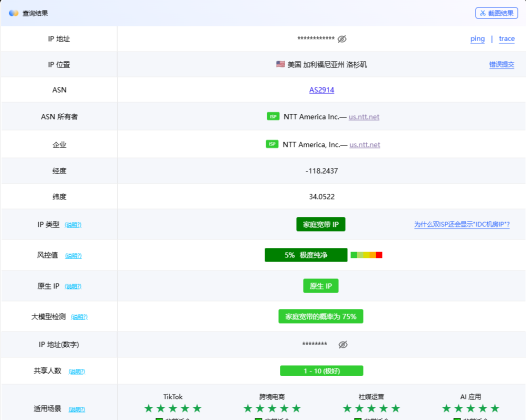526x420 pixels.
Task: Click ISP badge icon in ASN owner row
Action: click(273, 116)
